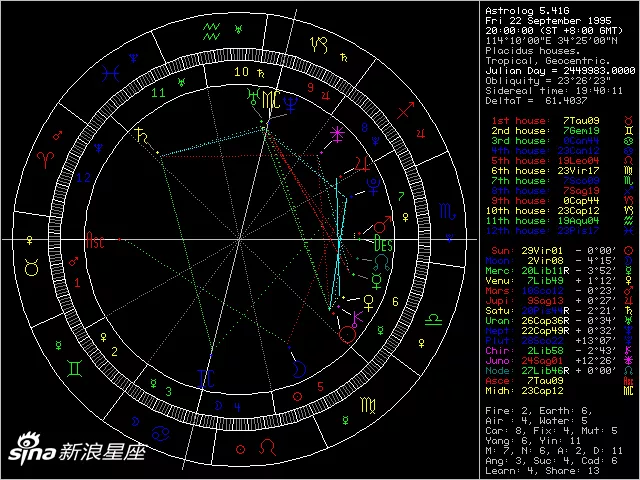Click the large green Mercury glyph inside the chart
The height and width of the screenshot is (480, 640).
pos(376,281)
